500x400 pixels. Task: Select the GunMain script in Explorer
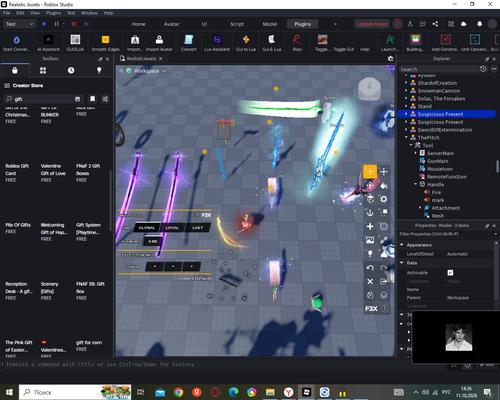pyautogui.click(x=438, y=161)
